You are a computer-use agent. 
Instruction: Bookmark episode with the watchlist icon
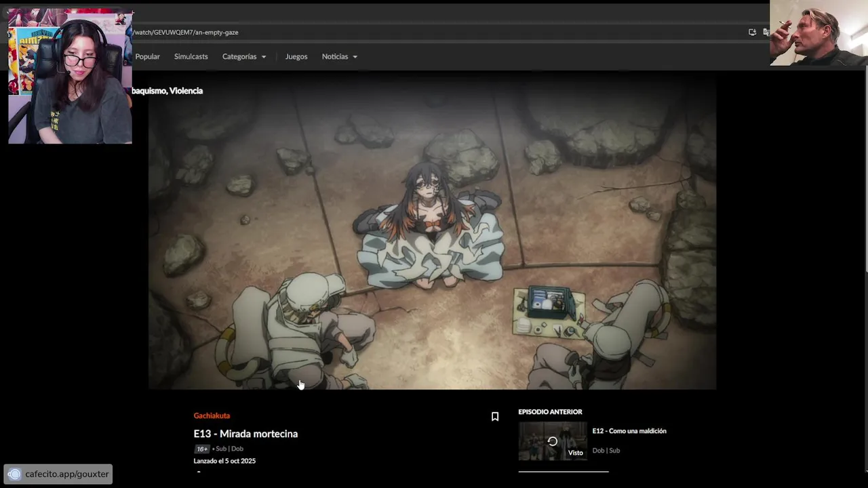click(x=495, y=417)
